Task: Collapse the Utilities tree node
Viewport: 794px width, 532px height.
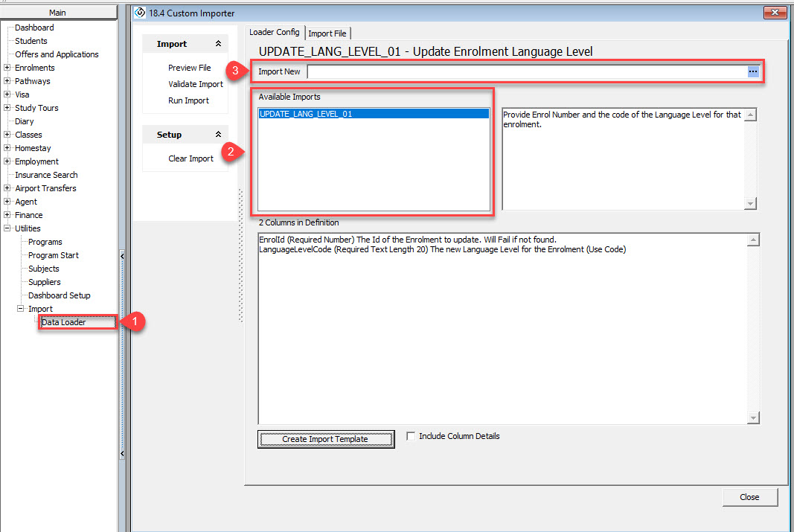Action: coord(7,228)
